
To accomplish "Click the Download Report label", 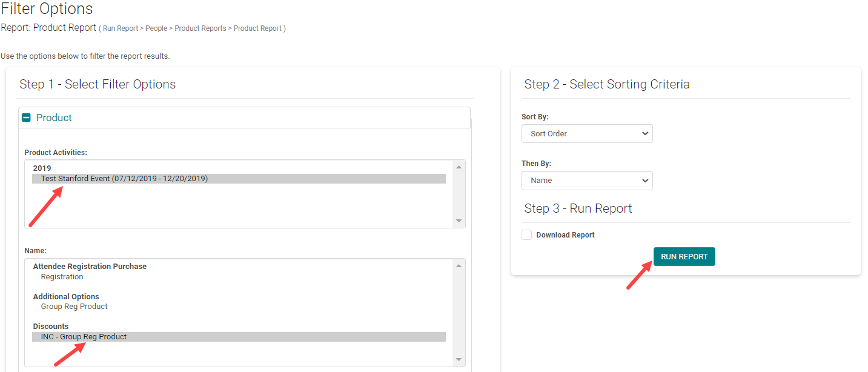I will point(565,235).
